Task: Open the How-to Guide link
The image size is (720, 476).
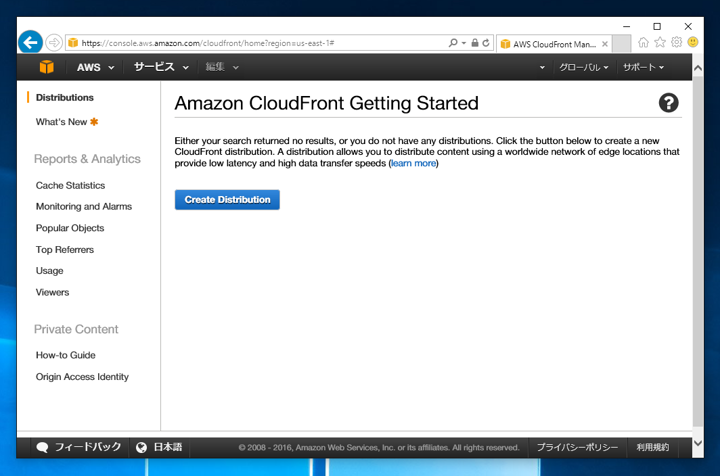Action: (x=66, y=355)
